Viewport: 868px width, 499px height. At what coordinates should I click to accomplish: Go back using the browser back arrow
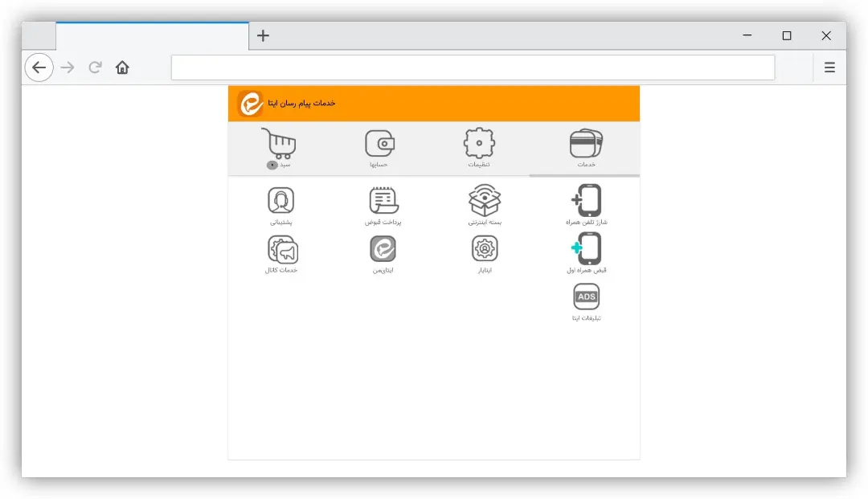pyautogui.click(x=39, y=67)
